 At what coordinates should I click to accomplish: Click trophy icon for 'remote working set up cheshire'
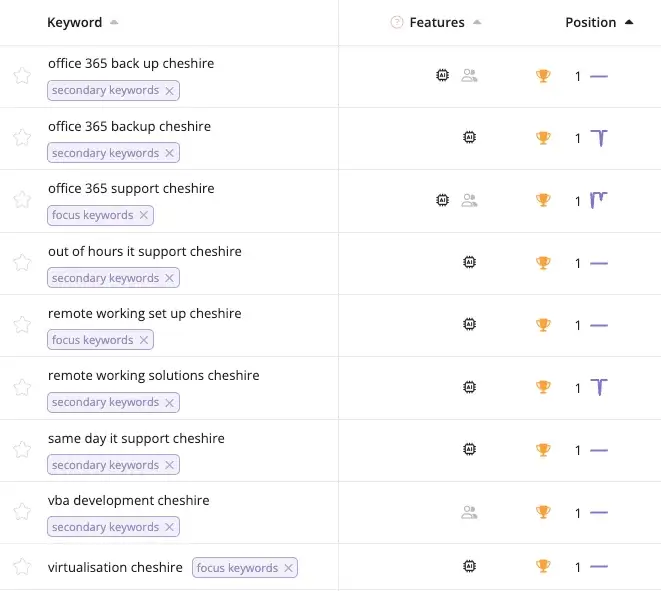click(x=543, y=325)
